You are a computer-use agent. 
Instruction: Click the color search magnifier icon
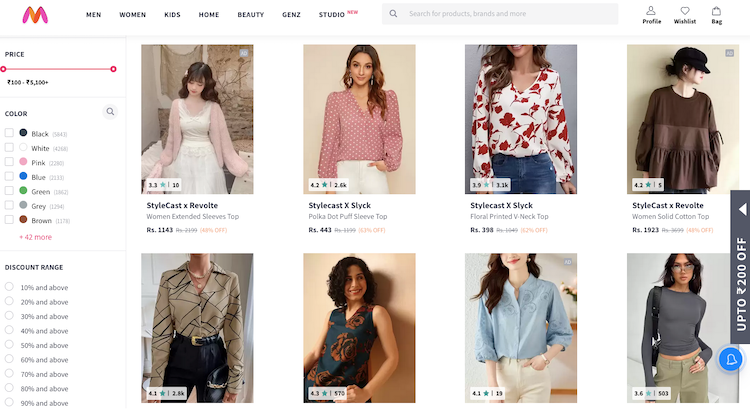click(110, 111)
